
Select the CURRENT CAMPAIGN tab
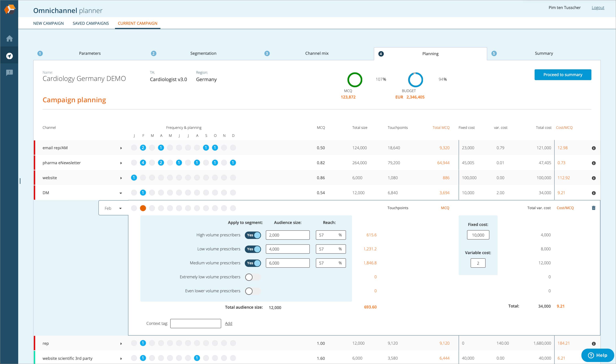pyautogui.click(x=137, y=23)
